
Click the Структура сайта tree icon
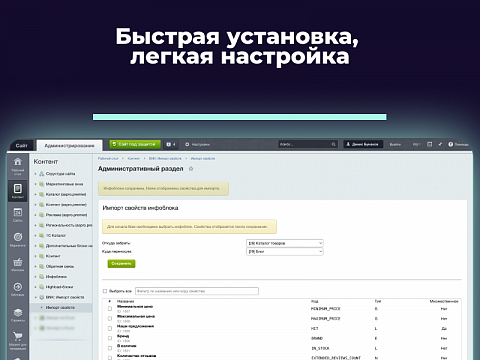(42, 174)
